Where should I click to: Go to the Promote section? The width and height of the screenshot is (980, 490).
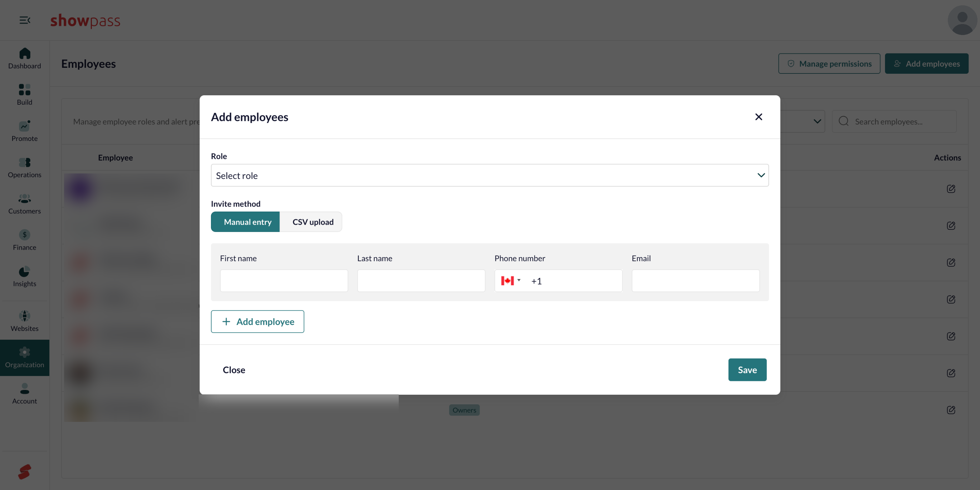click(x=24, y=131)
